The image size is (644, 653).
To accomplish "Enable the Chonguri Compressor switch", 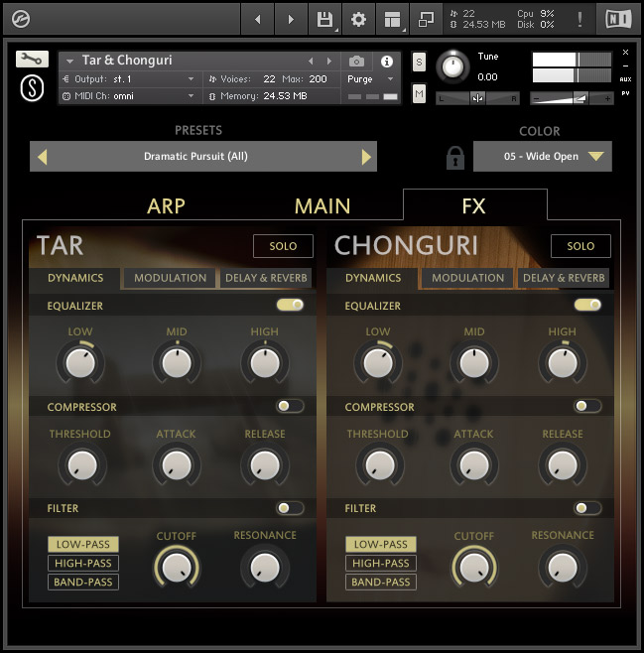I will pos(587,406).
